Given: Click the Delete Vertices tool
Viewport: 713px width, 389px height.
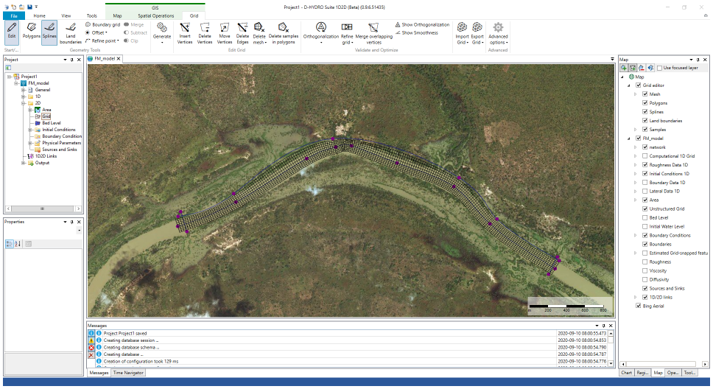Looking at the screenshot, I should click(x=205, y=33).
